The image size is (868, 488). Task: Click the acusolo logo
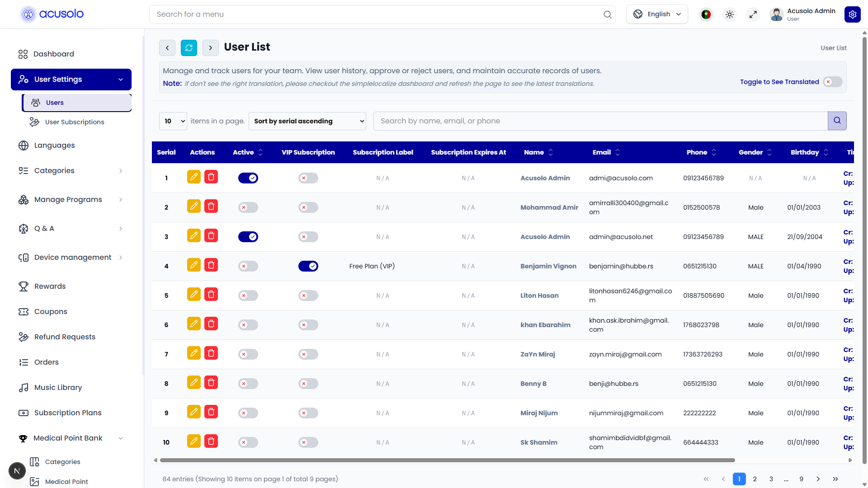[x=52, y=14]
